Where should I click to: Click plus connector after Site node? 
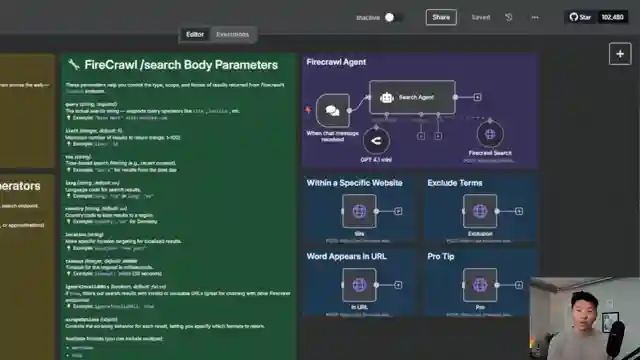pos(398,211)
